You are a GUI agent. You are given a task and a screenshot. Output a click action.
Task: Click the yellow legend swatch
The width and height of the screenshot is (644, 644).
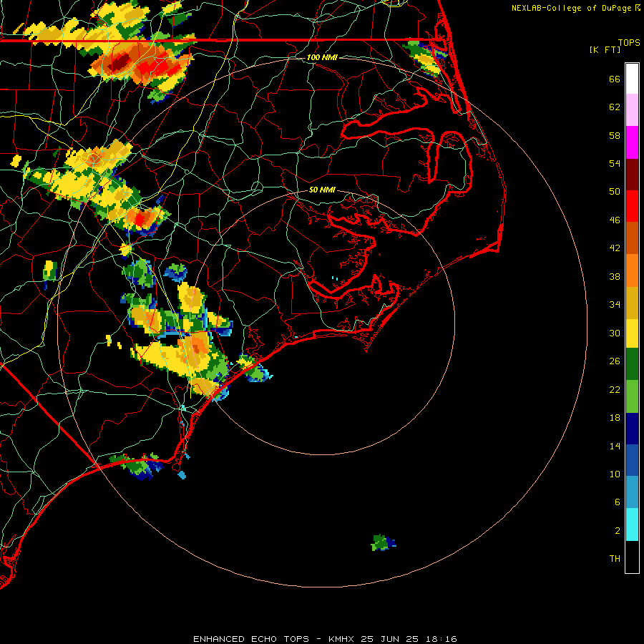[632, 333]
